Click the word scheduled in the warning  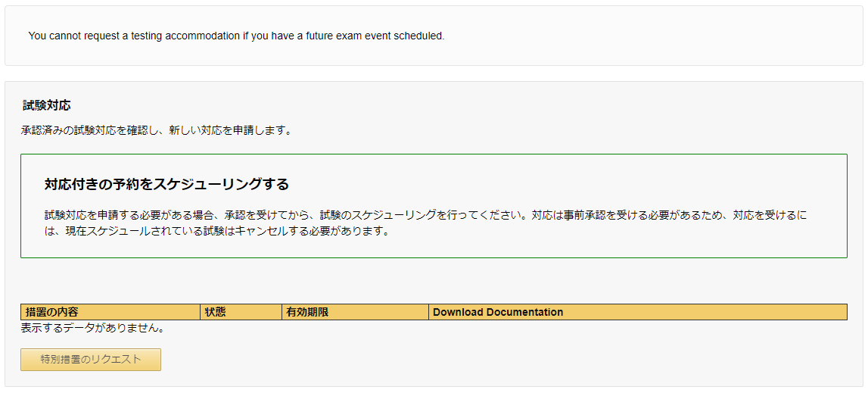(422, 36)
